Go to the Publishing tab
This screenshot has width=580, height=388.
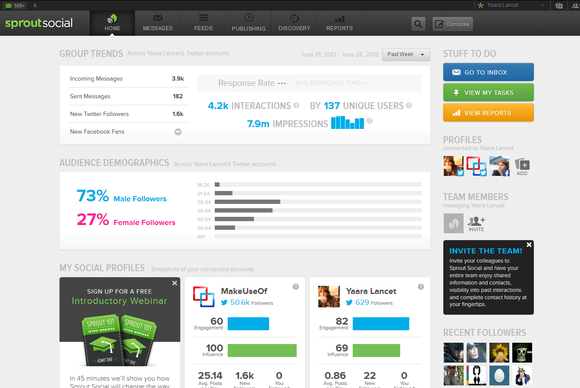(x=249, y=23)
